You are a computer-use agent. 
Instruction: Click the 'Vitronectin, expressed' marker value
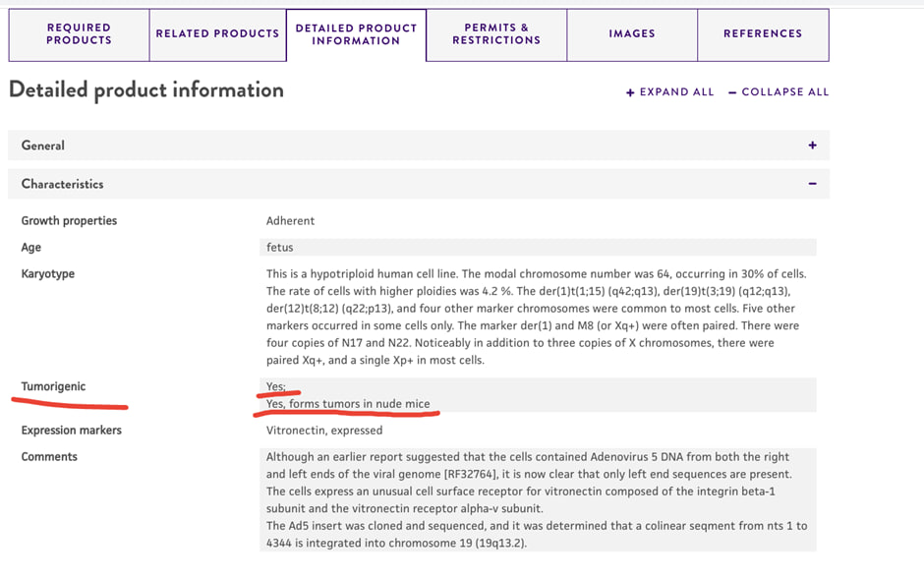point(324,431)
